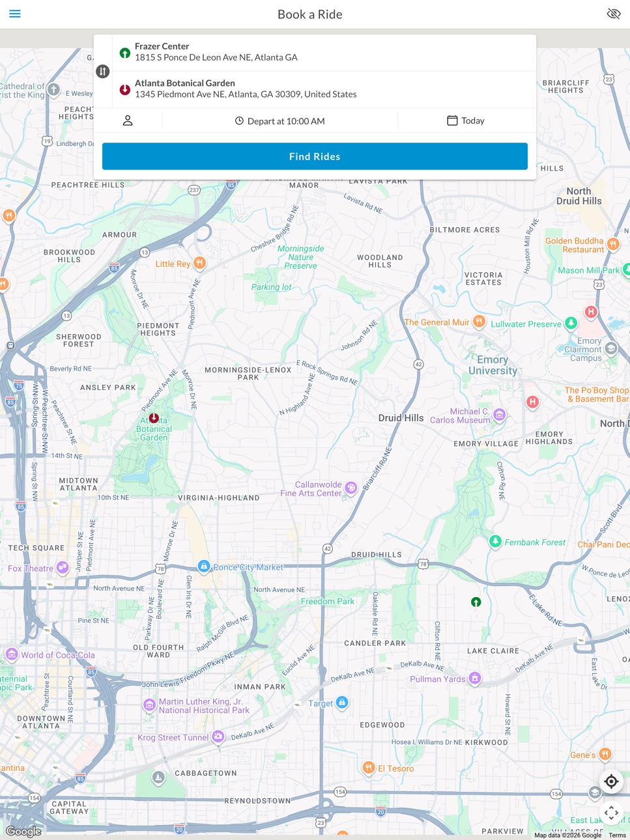Click the Candler Park label

click(375, 643)
